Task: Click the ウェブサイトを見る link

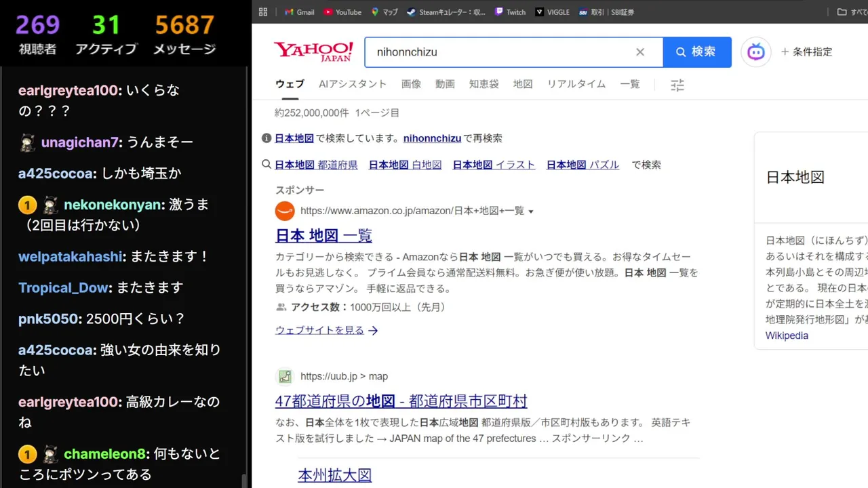Action: 326,331
